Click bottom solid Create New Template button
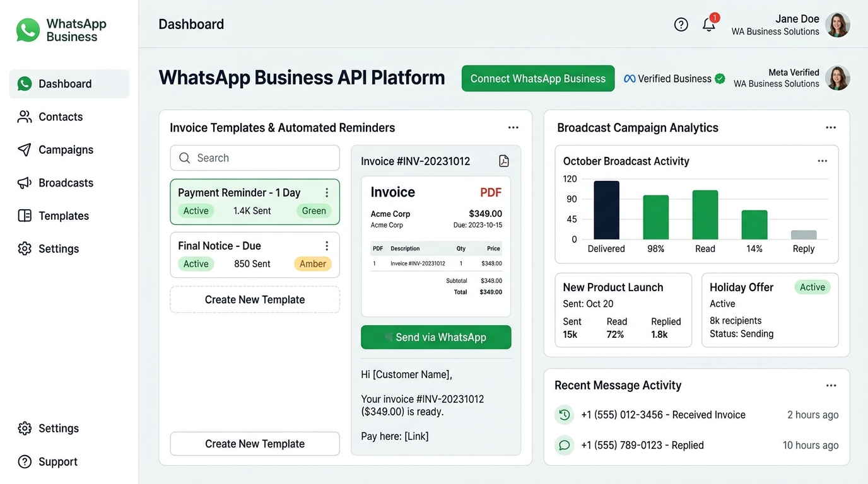 click(255, 444)
